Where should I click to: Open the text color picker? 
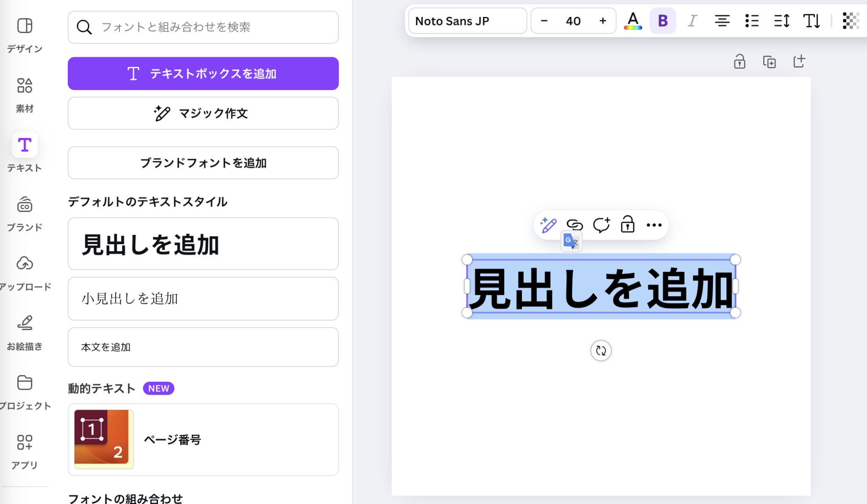click(632, 20)
